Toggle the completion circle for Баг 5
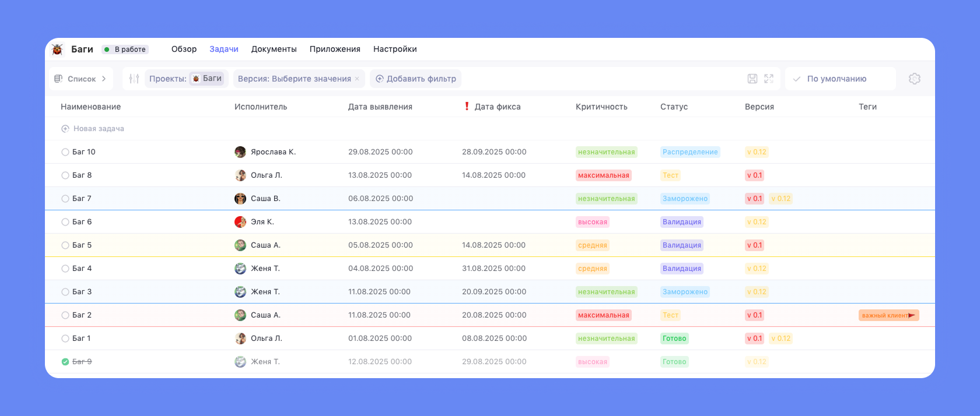This screenshot has height=416, width=980. (65, 245)
